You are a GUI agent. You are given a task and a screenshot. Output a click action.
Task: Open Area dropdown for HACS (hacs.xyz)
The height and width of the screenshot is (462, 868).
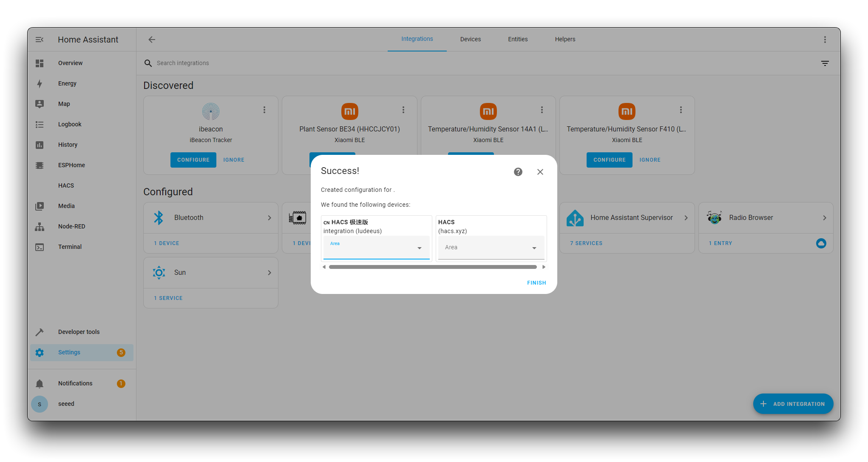click(x=491, y=248)
